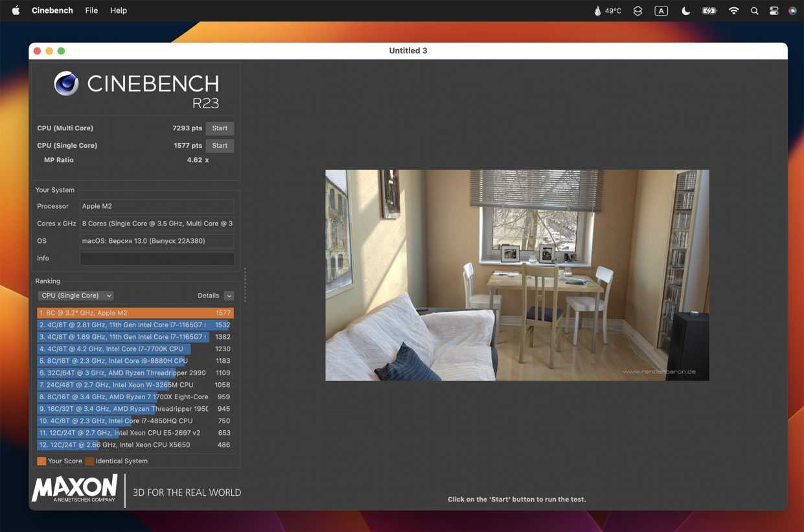
Task: Open Spotlight search magnifier icon
Action: [754, 10]
